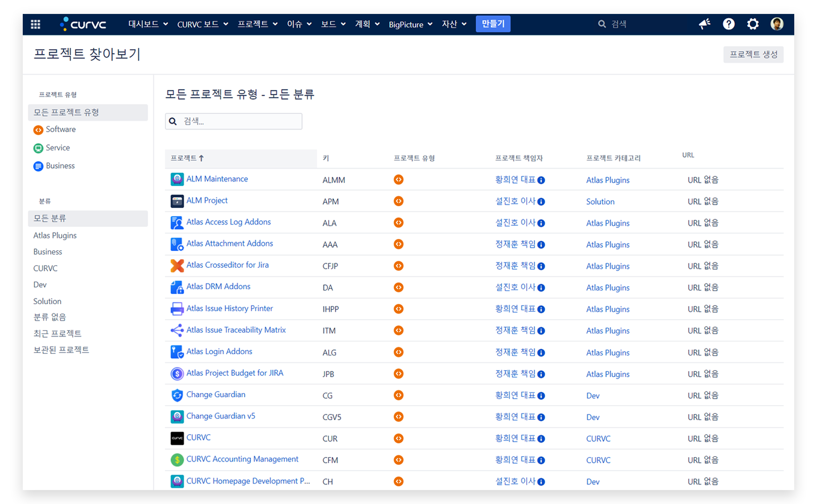This screenshot has height=504, width=817.
Task: Select the Solution category in sidebar
Action: click(47, 301)
